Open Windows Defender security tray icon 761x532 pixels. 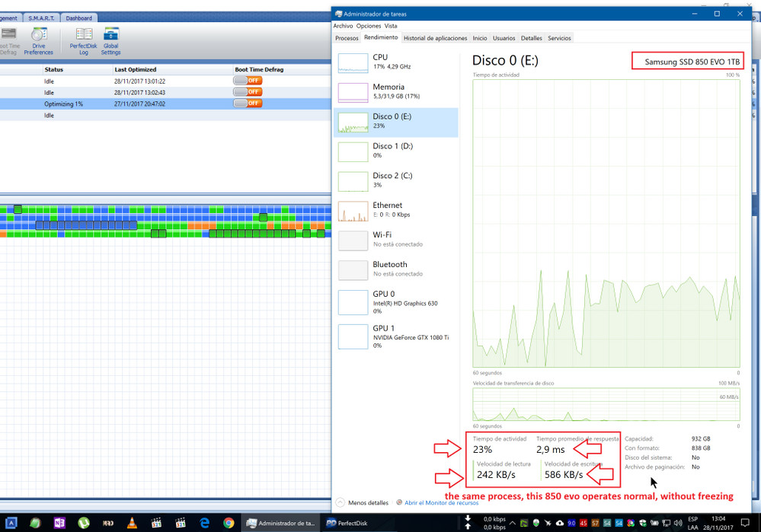point(643,523)
